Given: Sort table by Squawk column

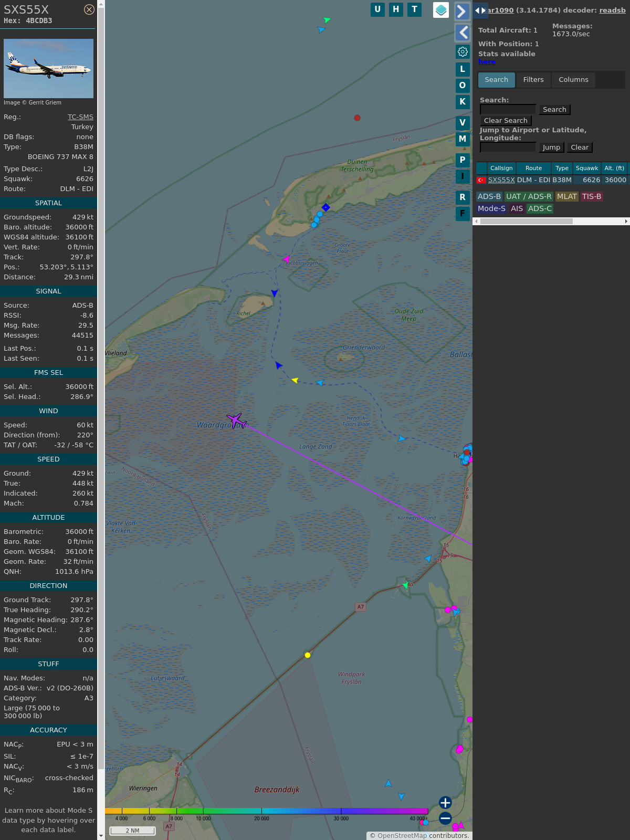Looking at the screenshot, I should click(x=587, y=169).
